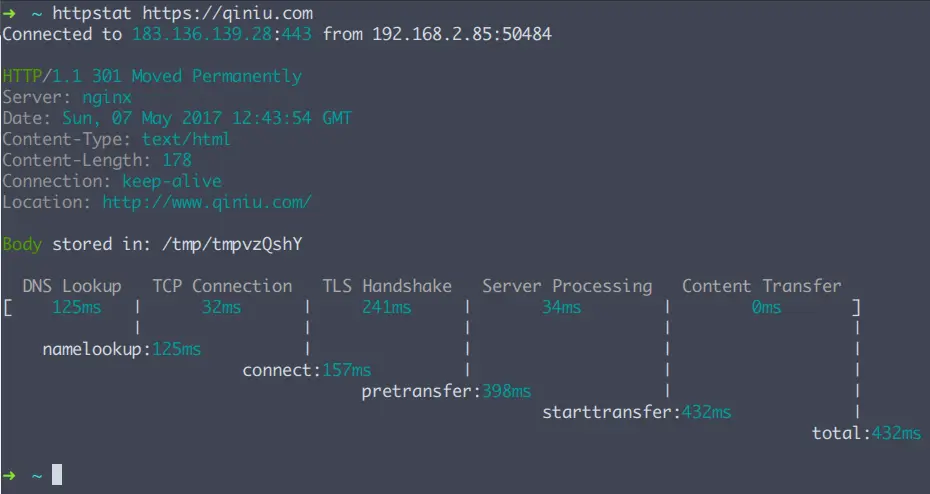Click the starttransfer:432ms text
930x494 pixels.
(x=636, y=412)
